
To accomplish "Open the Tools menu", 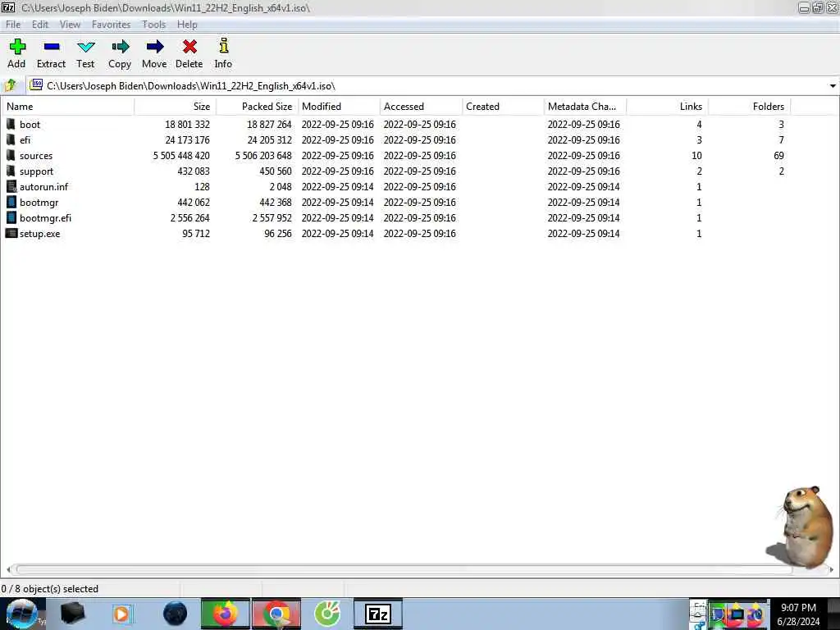I will 153,25.
